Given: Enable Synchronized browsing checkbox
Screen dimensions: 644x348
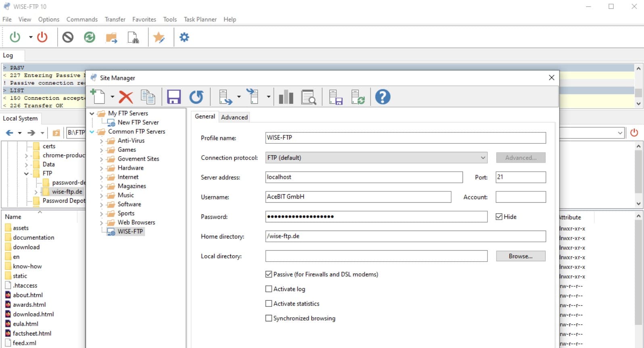Looking at the screenshot, I should (x=269, y=318).
